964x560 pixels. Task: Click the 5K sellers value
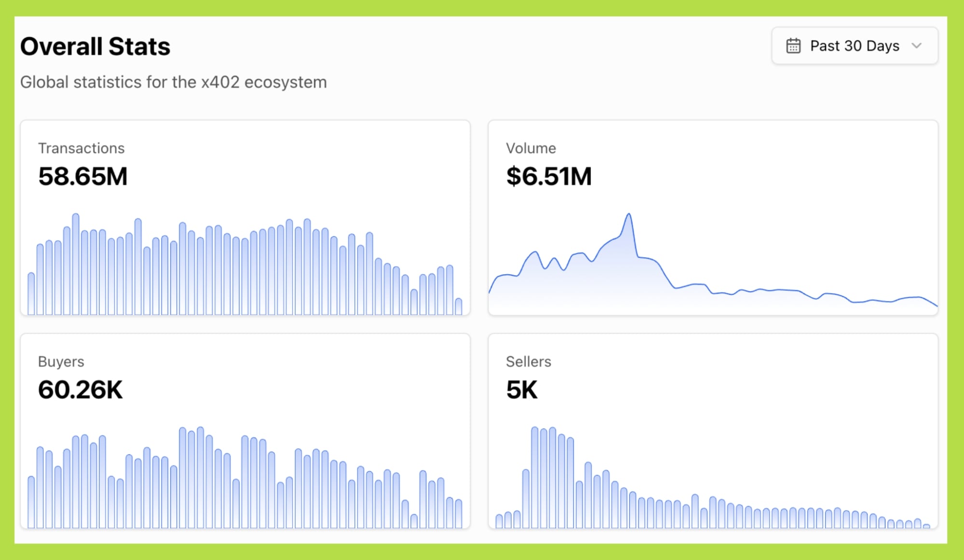click(x=521, y=389)
